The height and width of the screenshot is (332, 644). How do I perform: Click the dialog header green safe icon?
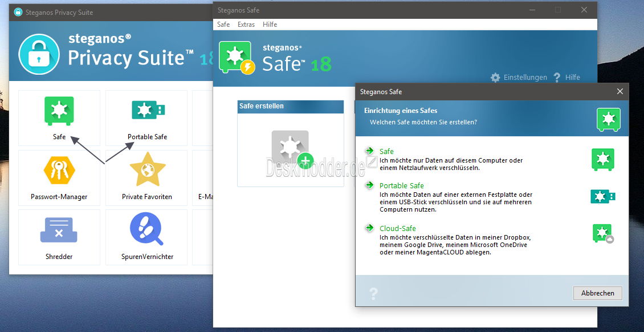click(609, 120)
